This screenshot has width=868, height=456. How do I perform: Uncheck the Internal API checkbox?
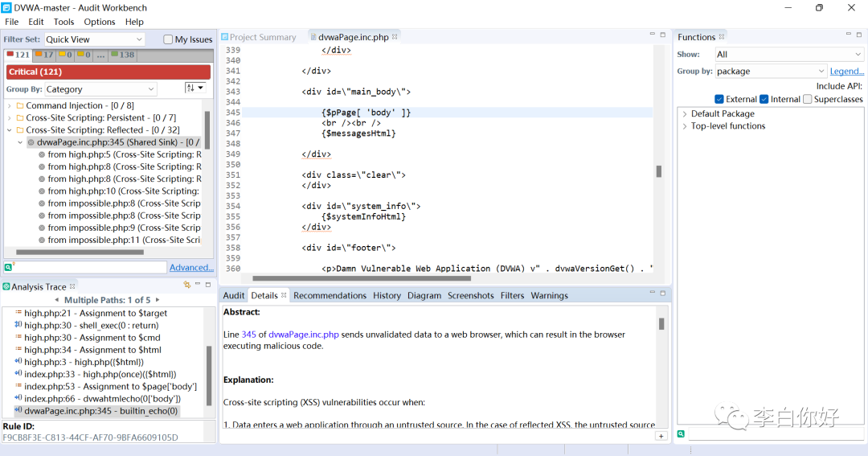(x=764, y=99)
